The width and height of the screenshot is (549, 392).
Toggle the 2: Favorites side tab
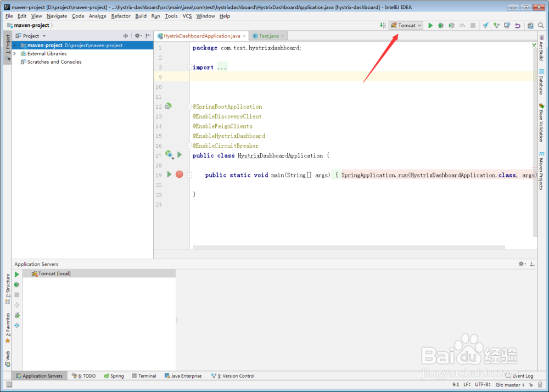pos(8,328)
